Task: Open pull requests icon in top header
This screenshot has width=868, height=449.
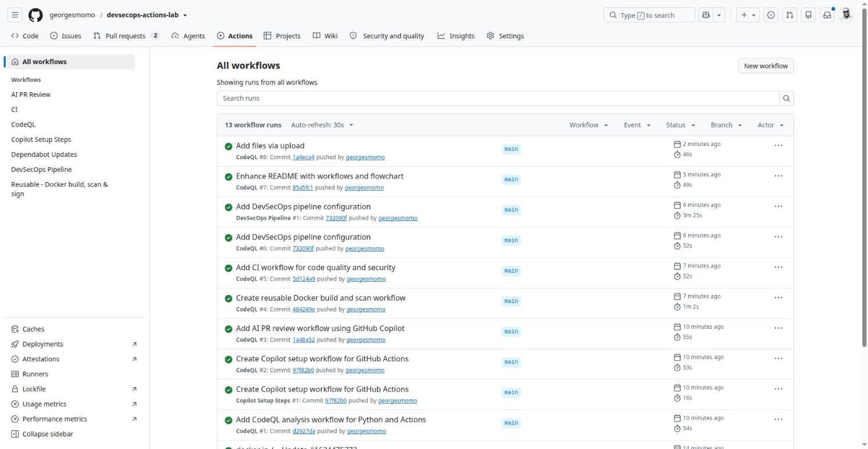Action: (790, 15)
